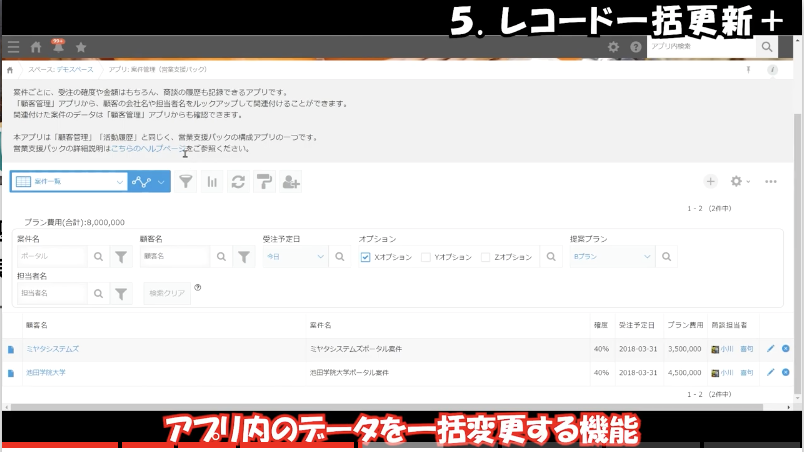804x452 pixels.
Task: Add a new record with plus icon
Action: (710, 181)
